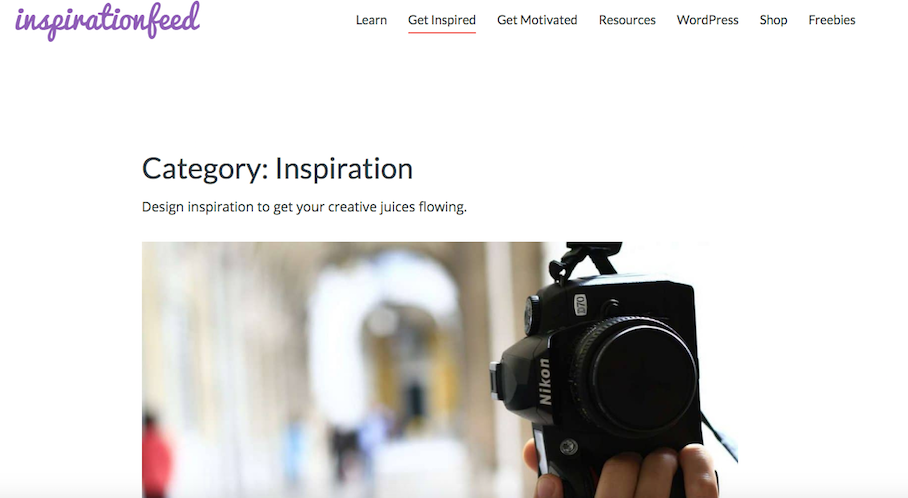Image resolution: width=908 pixels, height=498 pixels.
Task: Select the Get Inspired navigation tab
Action: [442, 20]
